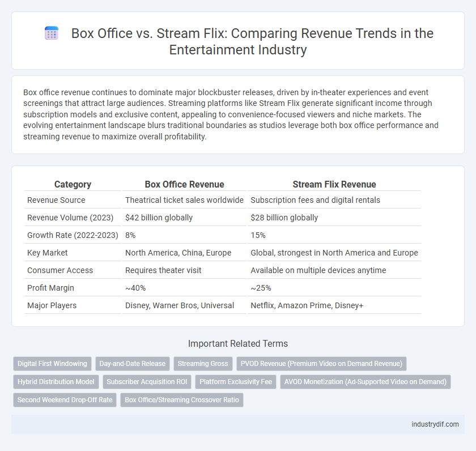Click the AVOD Monetization tag
The height and width of the screenshot is (451, 476).
pos(365,382)
